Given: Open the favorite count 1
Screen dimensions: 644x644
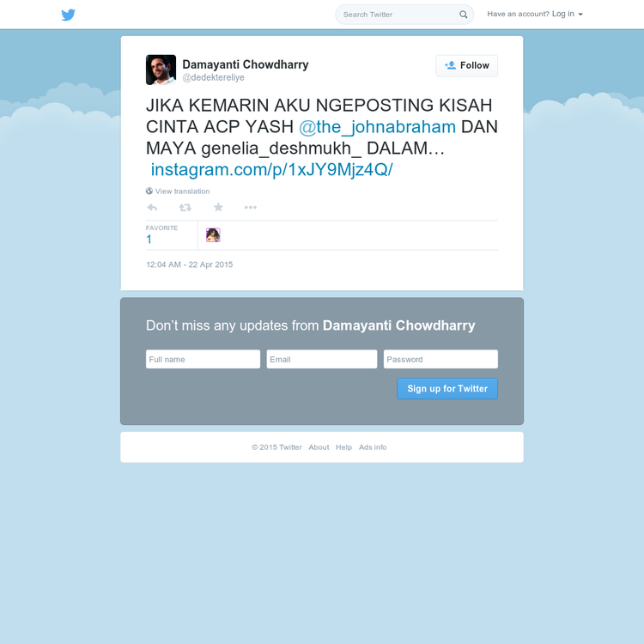Looking at the screenshot, I should (149, 240).
